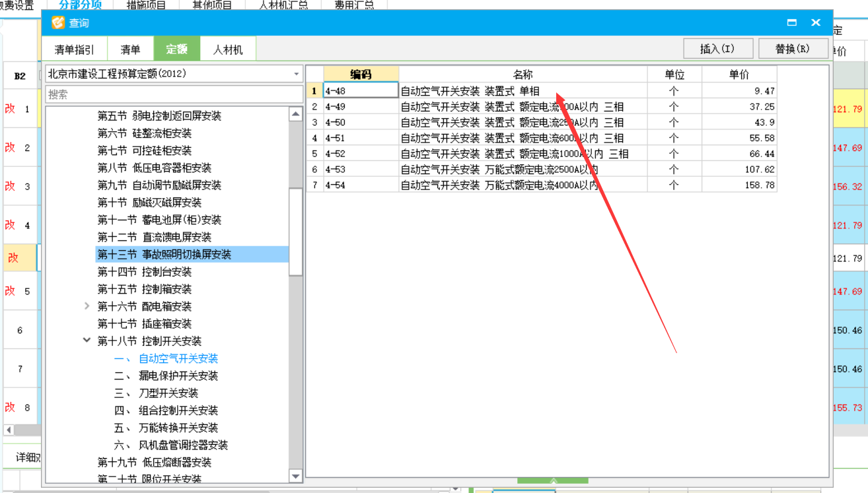The width and height of the screenshot is (868, 493).
Task: Select 第六节 硅整流柜安装
Action: click(145, 133)
